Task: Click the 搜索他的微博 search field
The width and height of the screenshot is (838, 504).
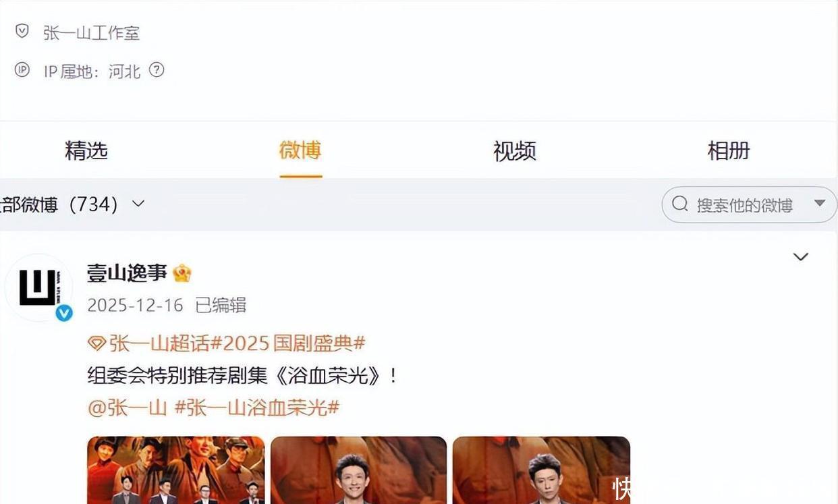Action: (x=749, y=204)
